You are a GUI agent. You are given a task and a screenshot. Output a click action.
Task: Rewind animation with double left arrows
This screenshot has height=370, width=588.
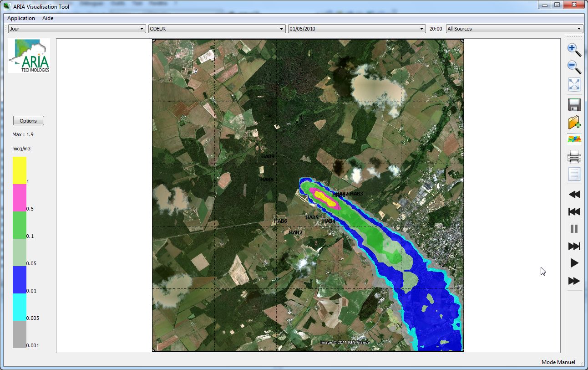[574, 195]
